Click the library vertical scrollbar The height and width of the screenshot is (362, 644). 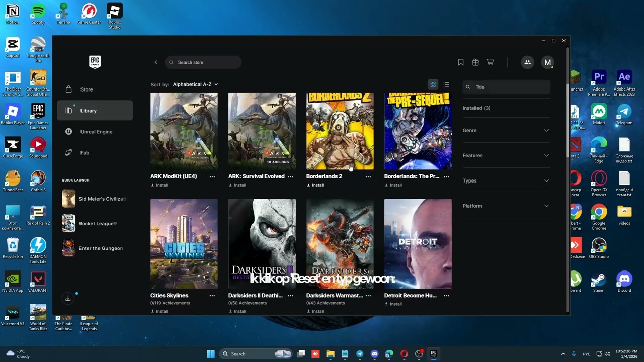[568, 121]
